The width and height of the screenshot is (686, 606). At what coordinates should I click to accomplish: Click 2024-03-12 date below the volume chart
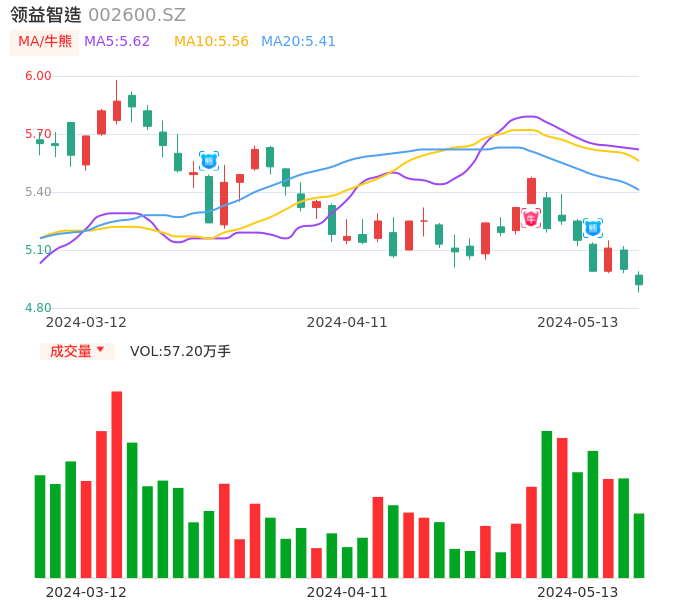coord(86,592)
